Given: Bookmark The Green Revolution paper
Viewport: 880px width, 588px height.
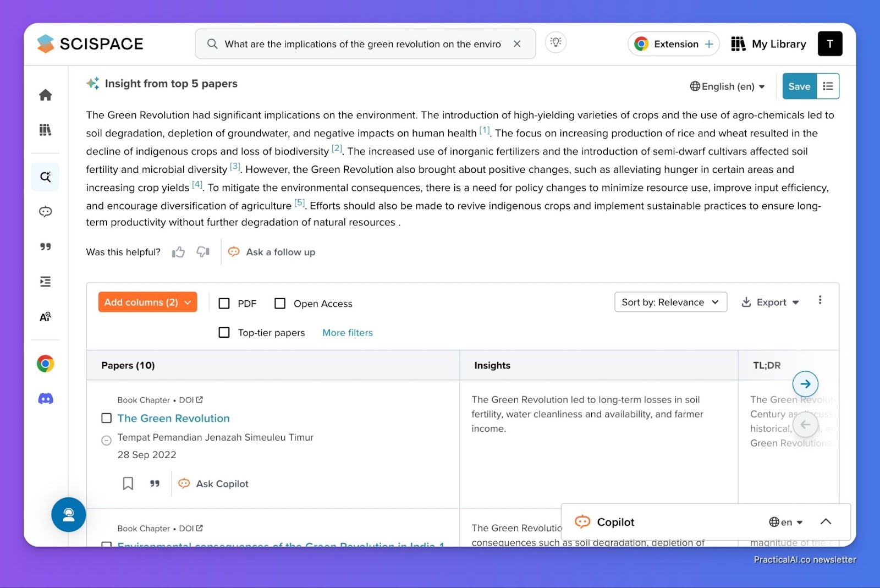Looking at the screenshot, I should click(x=128, y=483).
